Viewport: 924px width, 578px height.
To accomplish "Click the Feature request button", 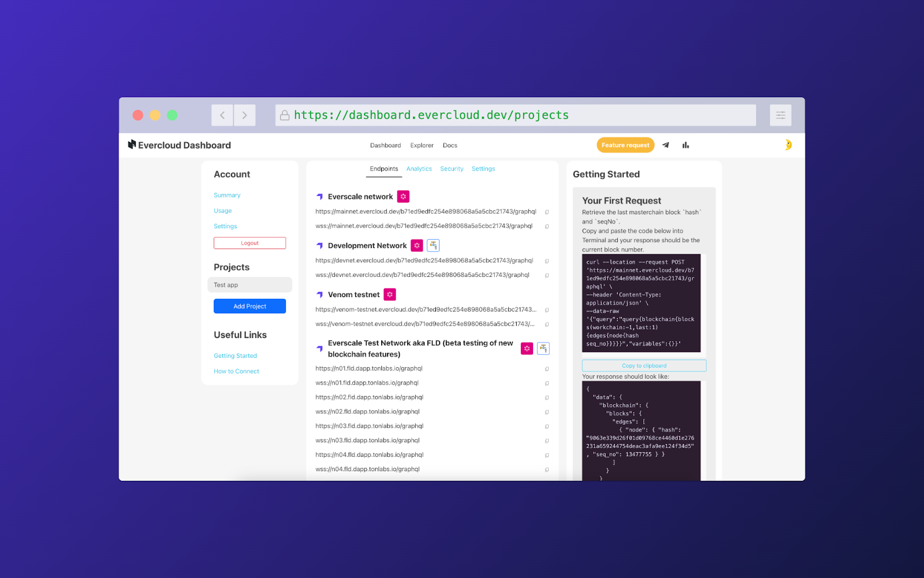I will (x=625, y=145).
